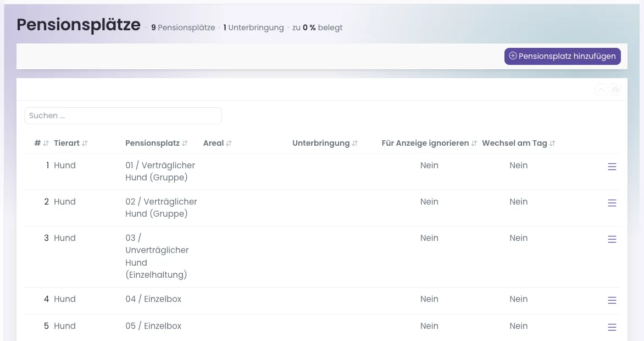The width and height of the screenshot is (644, 341).
Task: Click the 9 Pensionsplätze count in header
Action: coord(183,28)
